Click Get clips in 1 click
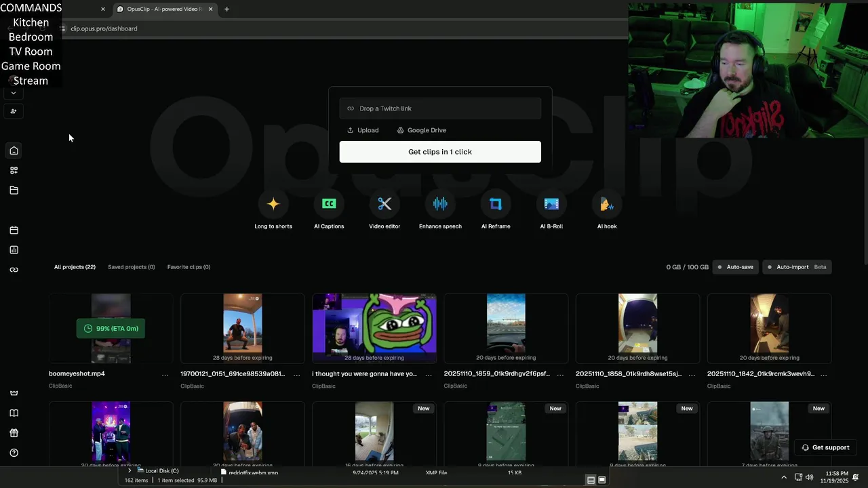Image resolution: width=868 pixels, height=488 pixels. (x=440, y=152)
